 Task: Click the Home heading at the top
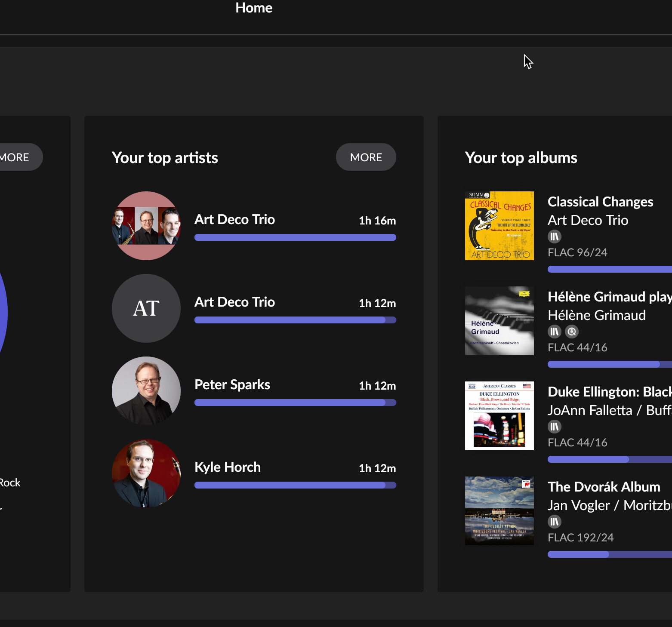pos(254,8)
